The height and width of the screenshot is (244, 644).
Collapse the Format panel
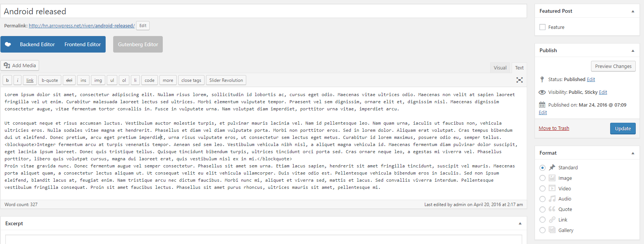(633, 153)
